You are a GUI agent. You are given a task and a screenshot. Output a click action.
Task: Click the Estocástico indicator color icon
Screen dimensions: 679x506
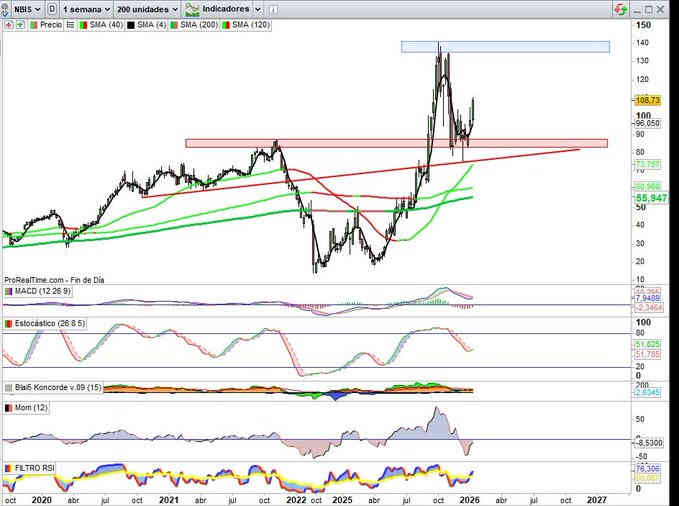[x=8, y=324]
